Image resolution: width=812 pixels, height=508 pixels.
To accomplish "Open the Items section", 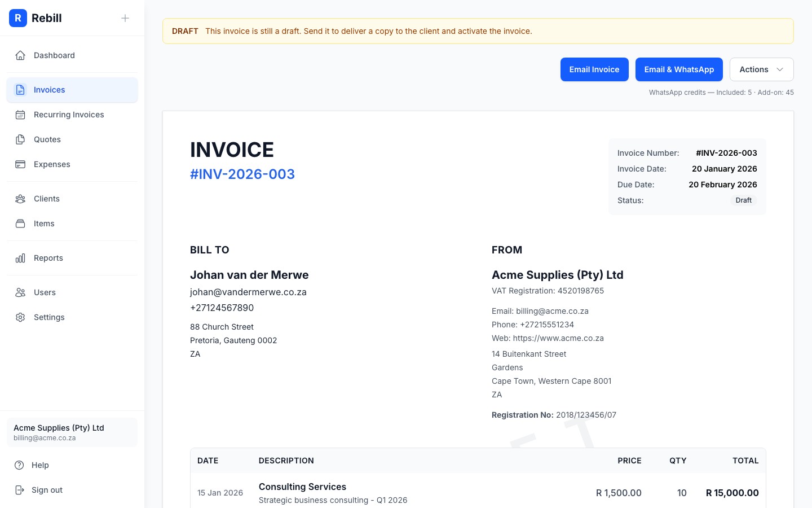I will [x=44, y=224].
